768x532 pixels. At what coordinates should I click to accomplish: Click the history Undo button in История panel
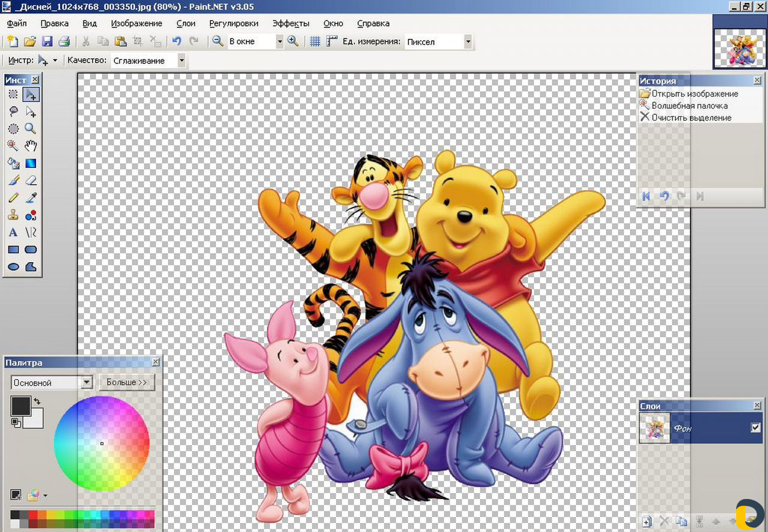pyautogui.click(x=664, y=196)
